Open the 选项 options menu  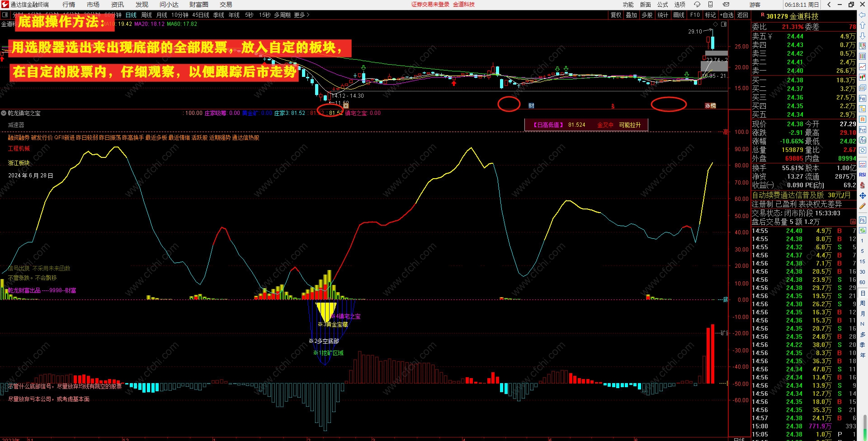click(680, 5)
